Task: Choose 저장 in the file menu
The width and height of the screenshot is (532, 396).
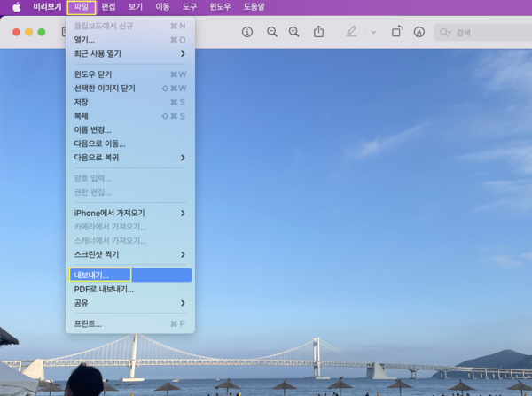Action: [130, 102]
